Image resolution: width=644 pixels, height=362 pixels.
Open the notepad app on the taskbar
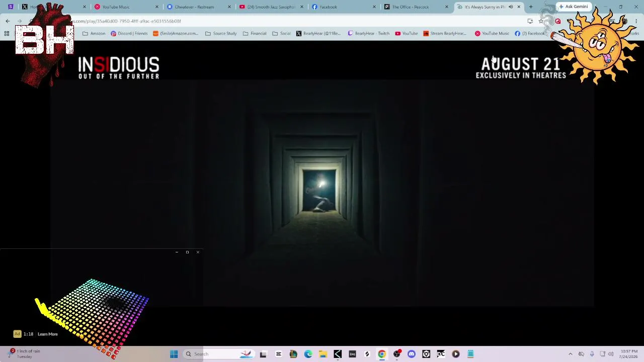coord(471,354)
